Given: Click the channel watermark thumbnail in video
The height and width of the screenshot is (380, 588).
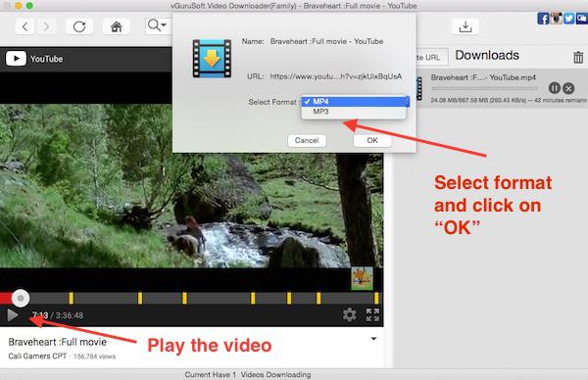Looking at the screenshot, I should (x=362, y=278).
